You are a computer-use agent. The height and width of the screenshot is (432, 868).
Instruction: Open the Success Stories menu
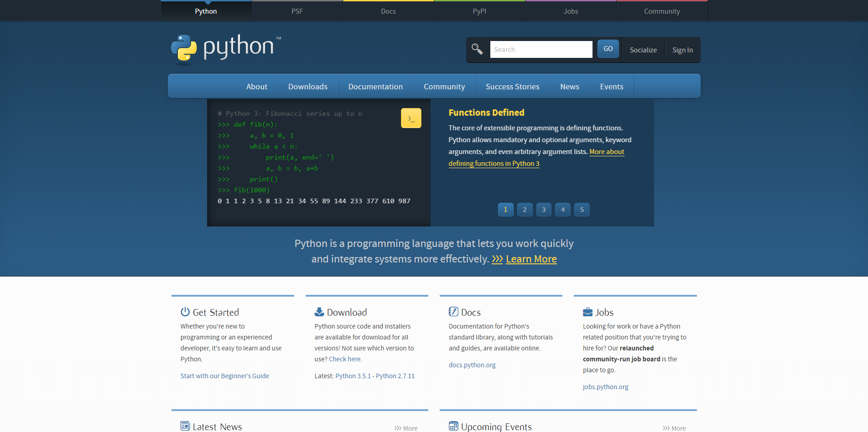click(512, 87)
